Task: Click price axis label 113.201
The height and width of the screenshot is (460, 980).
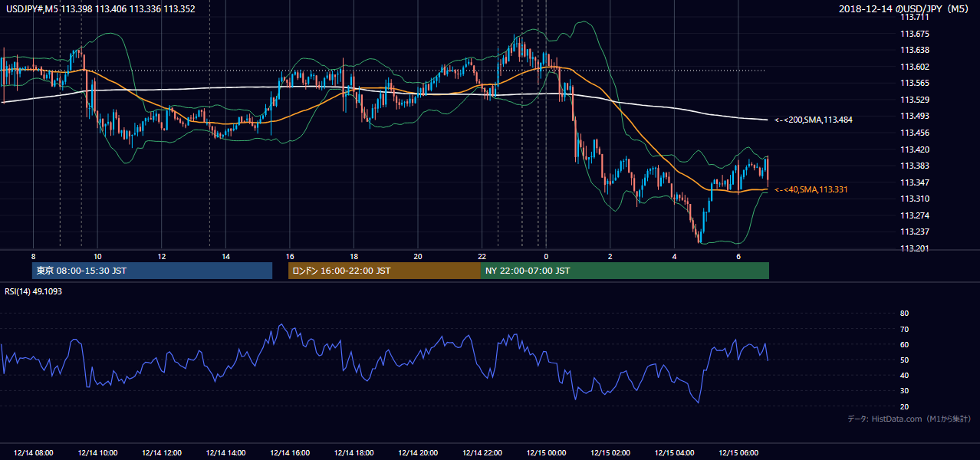Action: (x=914, y=248)
